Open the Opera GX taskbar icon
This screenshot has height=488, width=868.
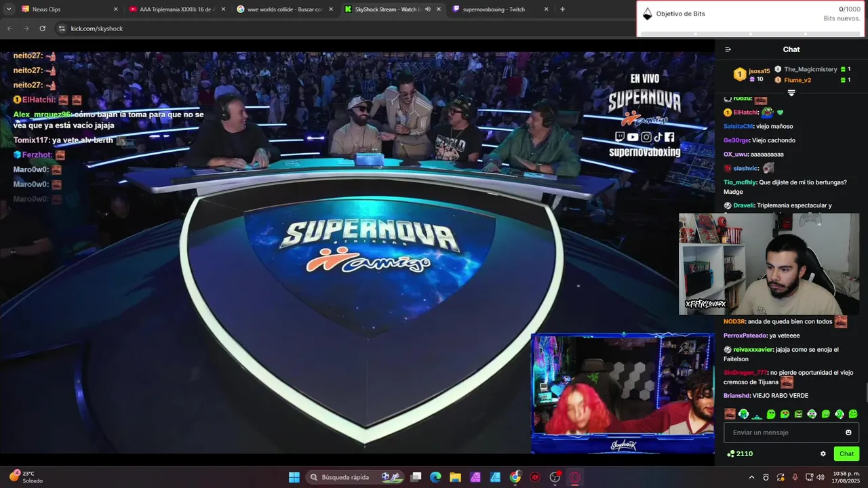[575, 477]
